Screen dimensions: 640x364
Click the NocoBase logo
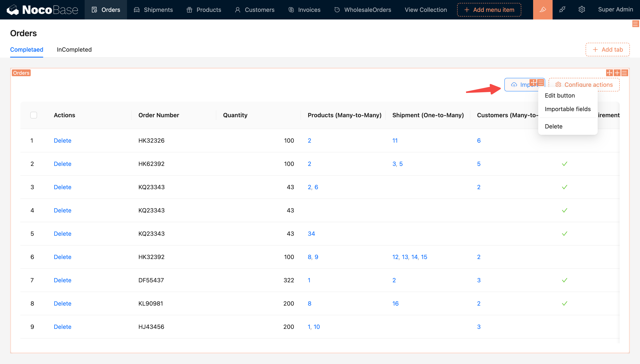tap(43, 10)
